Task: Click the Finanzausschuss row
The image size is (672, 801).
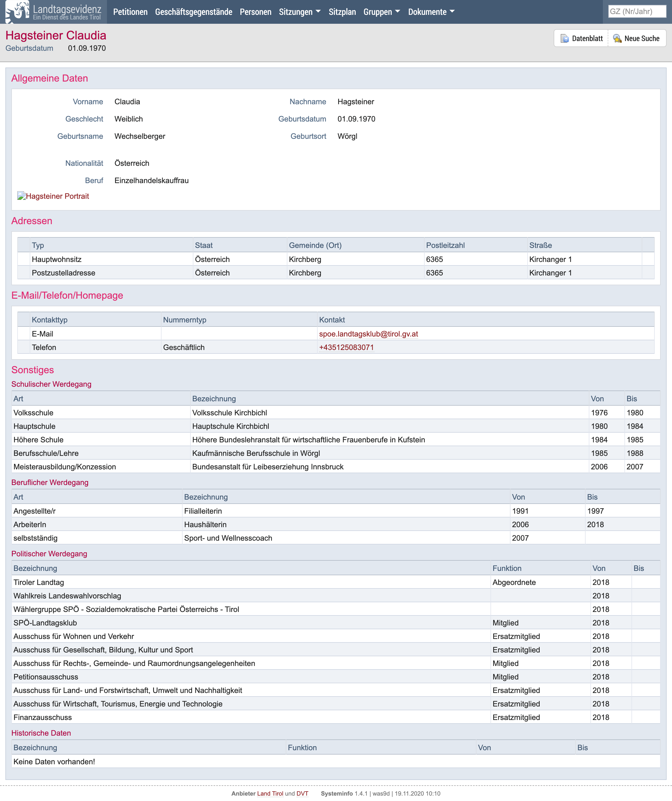Action: point(336,717)
